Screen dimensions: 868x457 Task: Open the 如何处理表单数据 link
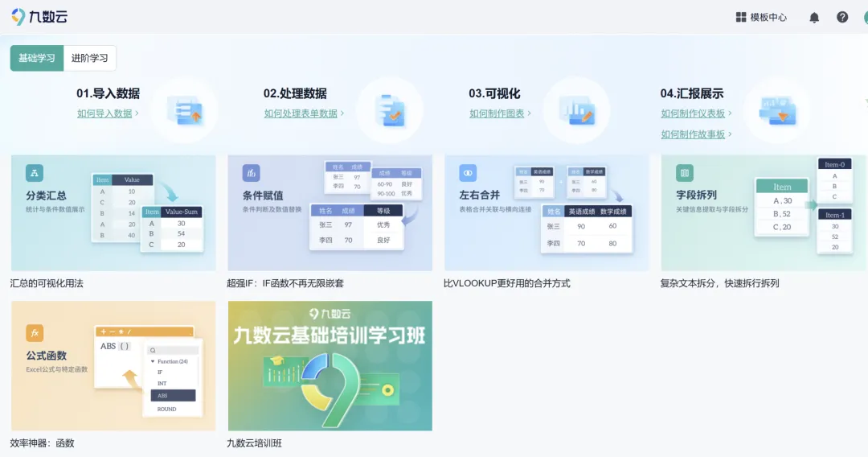(301, 113)
